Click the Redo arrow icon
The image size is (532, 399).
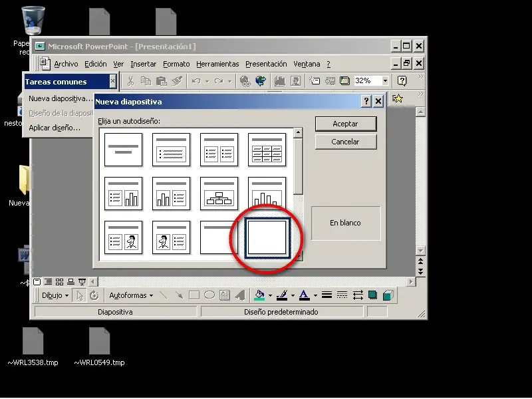point(219,80)
